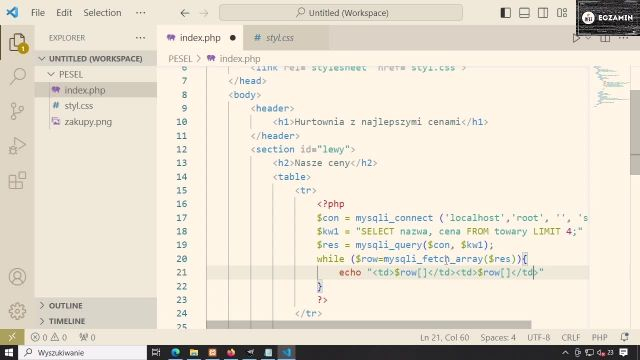The height and width of the screenshot is (360, 640).
Task: Change end of line via CRLF
Action: click(571, 338)
